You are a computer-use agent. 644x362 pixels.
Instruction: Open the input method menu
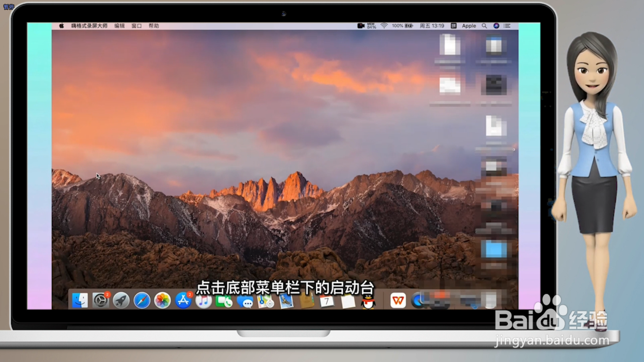tap(453, 26)
